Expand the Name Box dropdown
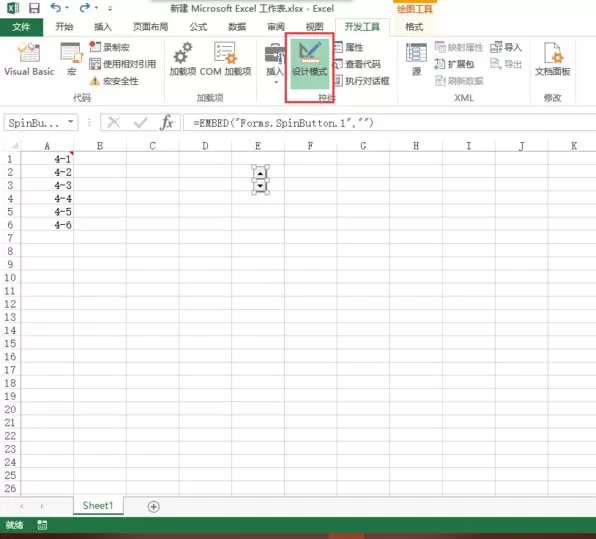The image size is (596, 539). (x=71, y=122)
